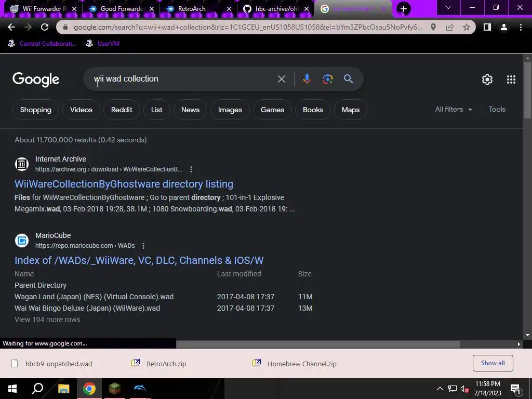The image size is (532, 399).
Task: Click the MarioCube site favicon
Action: click(x=22, y=241)
